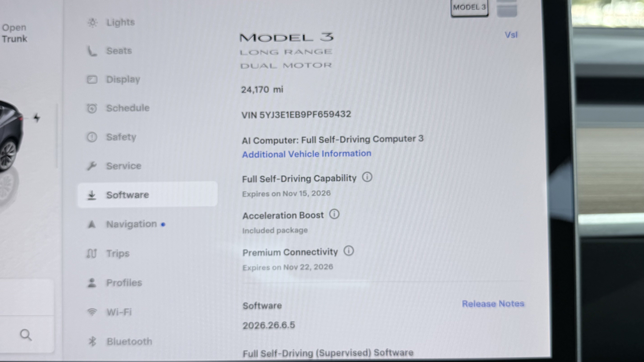Tap Full Self-Driving (Supervised) Software text

[328, 353]
